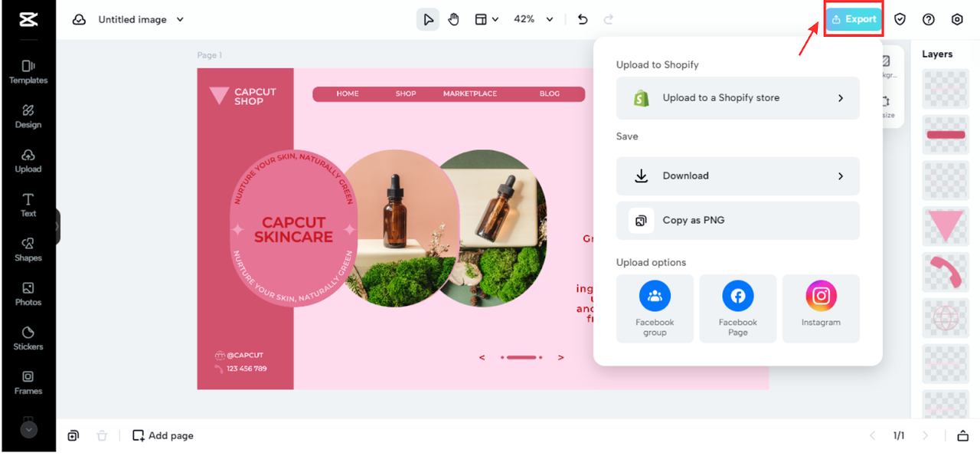Click the CapCut logo icon
The height and width of the screenshot is (456, 980).
[28, 19]
